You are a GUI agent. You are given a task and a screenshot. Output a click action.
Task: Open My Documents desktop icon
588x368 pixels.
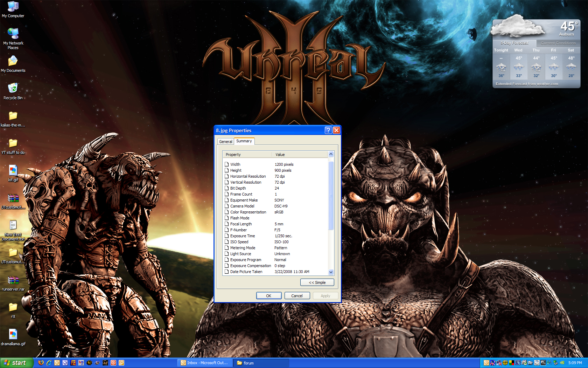(x=13, y=64)
